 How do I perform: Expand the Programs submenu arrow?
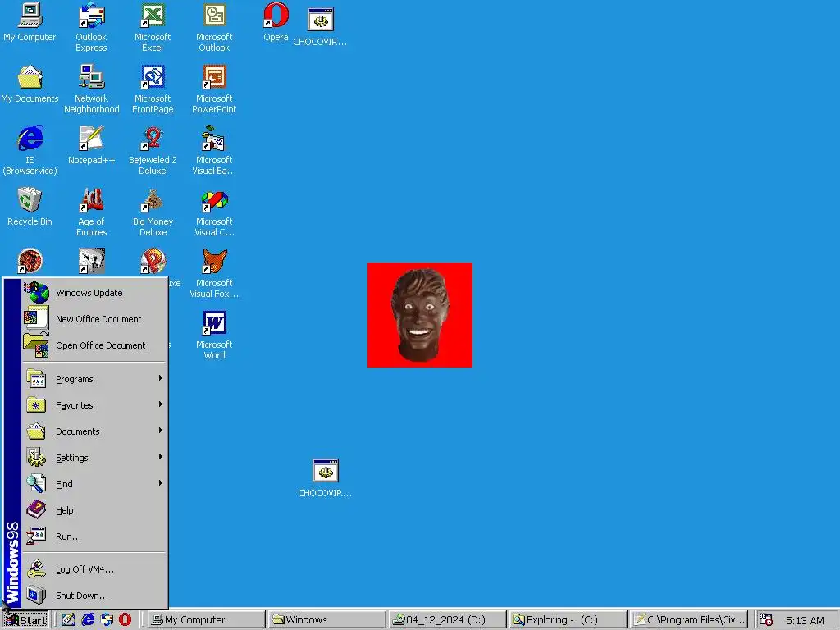tap(160, 378)
